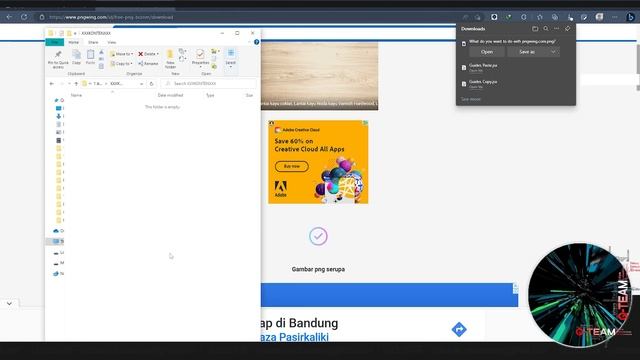Switch to the Share ribbon tab
The height and width of the screenshot is (360, 640).
[x=93, y=42]
